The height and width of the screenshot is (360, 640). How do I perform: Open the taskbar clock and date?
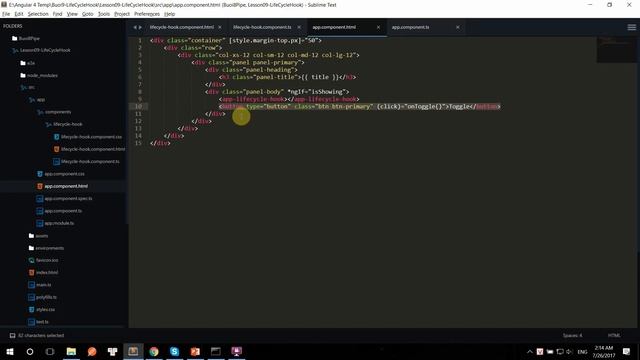point(603,351)
